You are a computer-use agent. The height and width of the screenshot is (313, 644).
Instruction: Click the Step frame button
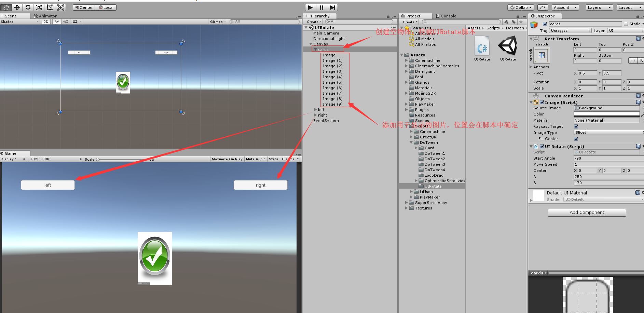pos(332,7)
